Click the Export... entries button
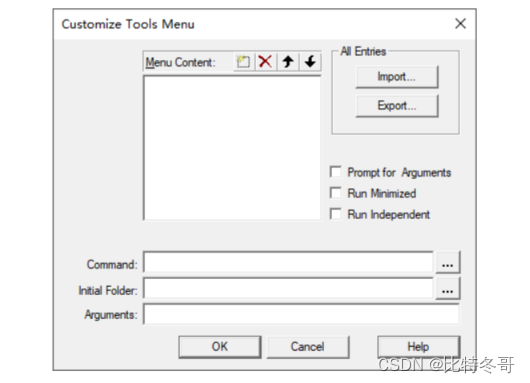Screen dimensions: 530x383 tap(397, 106)
